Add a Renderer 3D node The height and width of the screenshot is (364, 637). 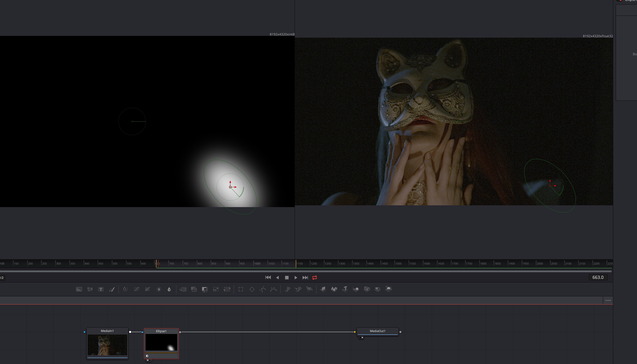[x=389, y=289]
